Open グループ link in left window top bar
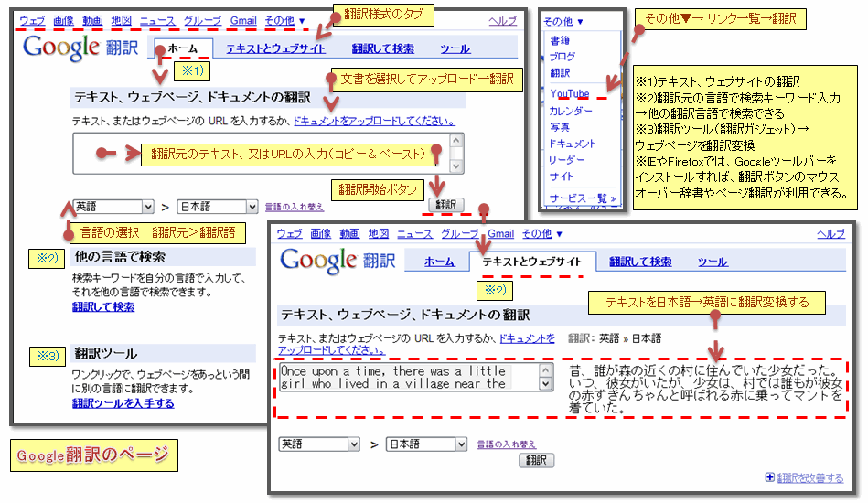868x503 pixels. click(x=203, y=21)
